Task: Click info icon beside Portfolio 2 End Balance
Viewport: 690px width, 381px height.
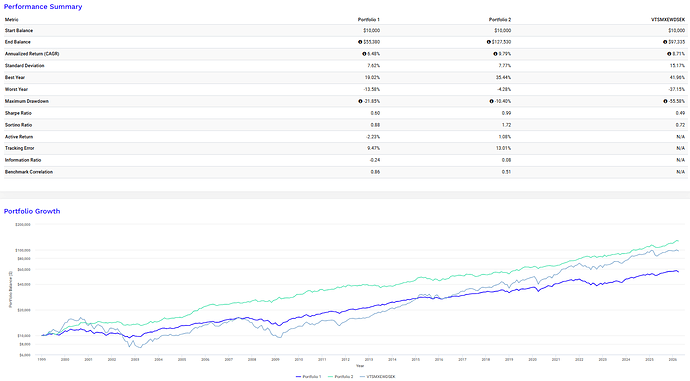Action: 488,42
